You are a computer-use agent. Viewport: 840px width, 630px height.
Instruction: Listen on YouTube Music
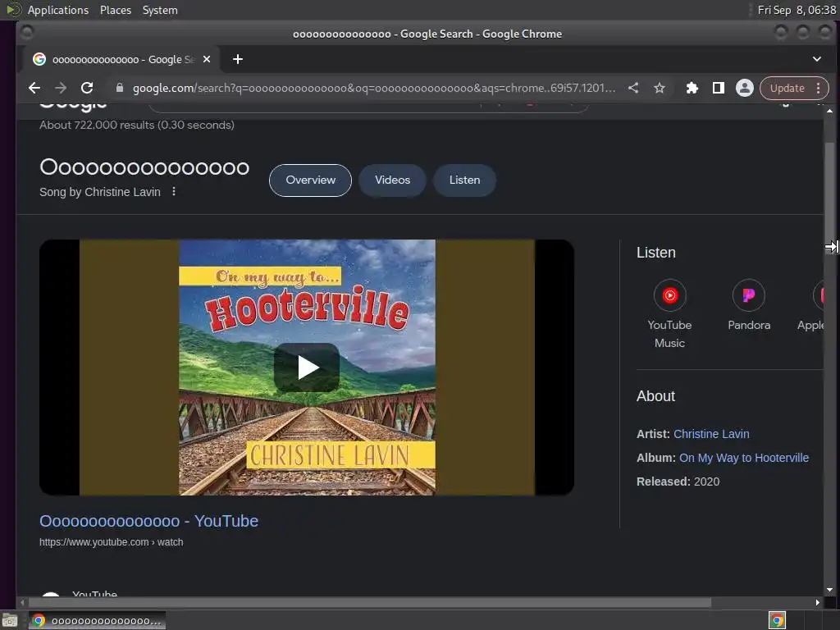coord(669,313)
